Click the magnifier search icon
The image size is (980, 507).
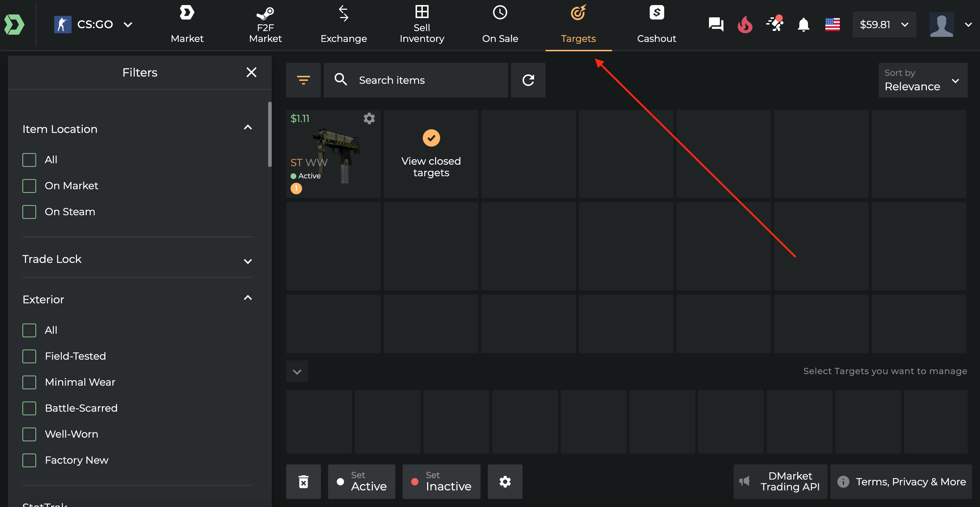pos(340,79)
